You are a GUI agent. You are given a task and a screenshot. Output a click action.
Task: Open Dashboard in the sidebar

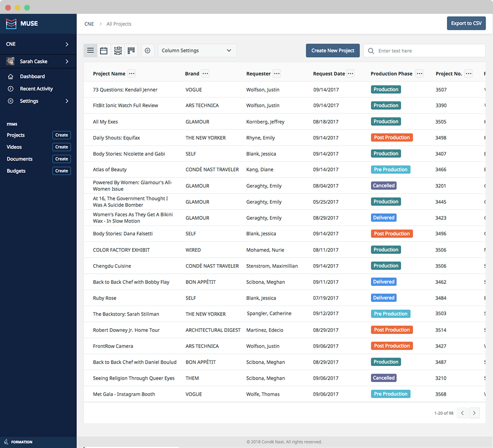pyautogui.click(x=32, y=77)
